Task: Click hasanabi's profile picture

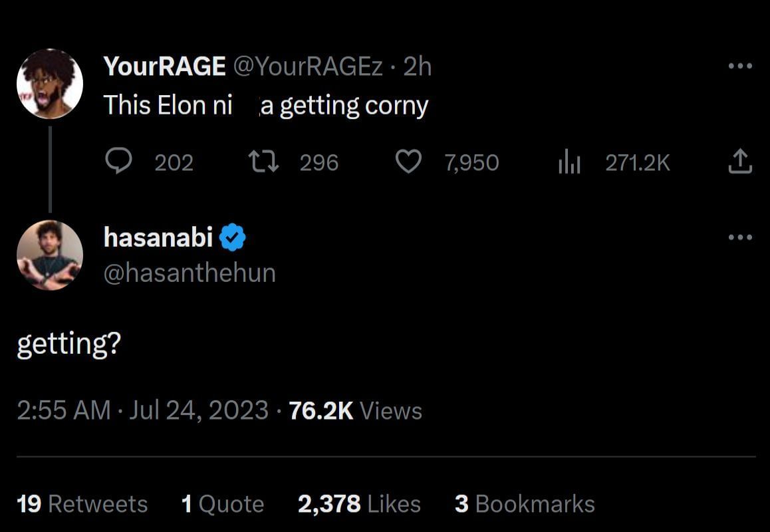Action: pyautogui.click(x=50, y=255)
